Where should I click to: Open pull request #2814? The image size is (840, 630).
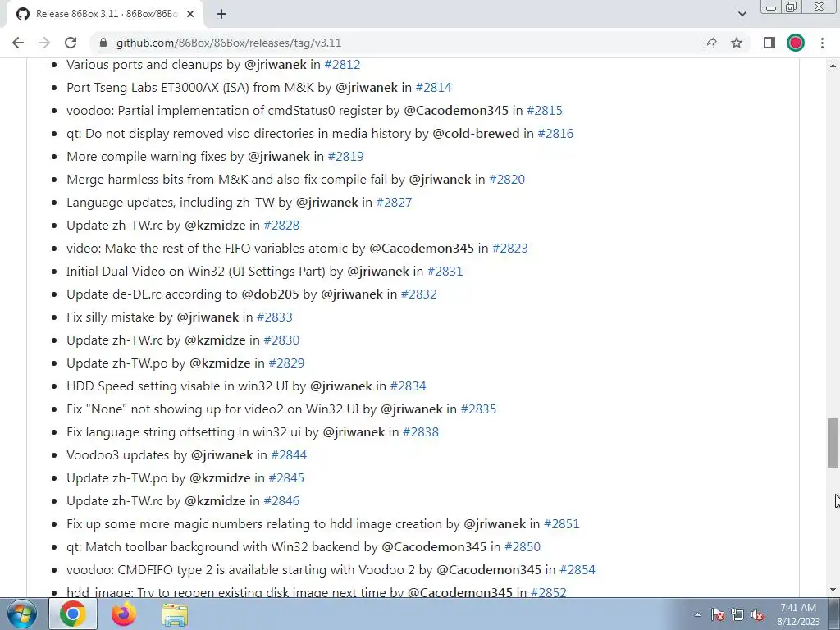coord(433,87)
